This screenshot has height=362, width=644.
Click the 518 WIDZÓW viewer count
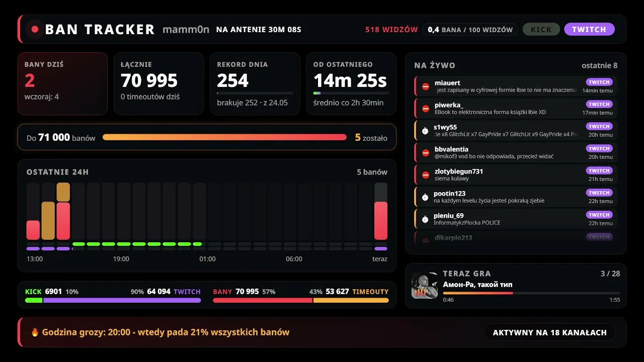(391, 29)
